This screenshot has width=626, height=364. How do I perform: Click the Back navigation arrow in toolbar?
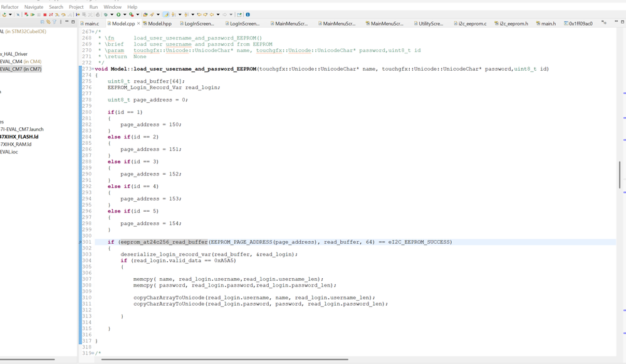(x=211, y=14)
